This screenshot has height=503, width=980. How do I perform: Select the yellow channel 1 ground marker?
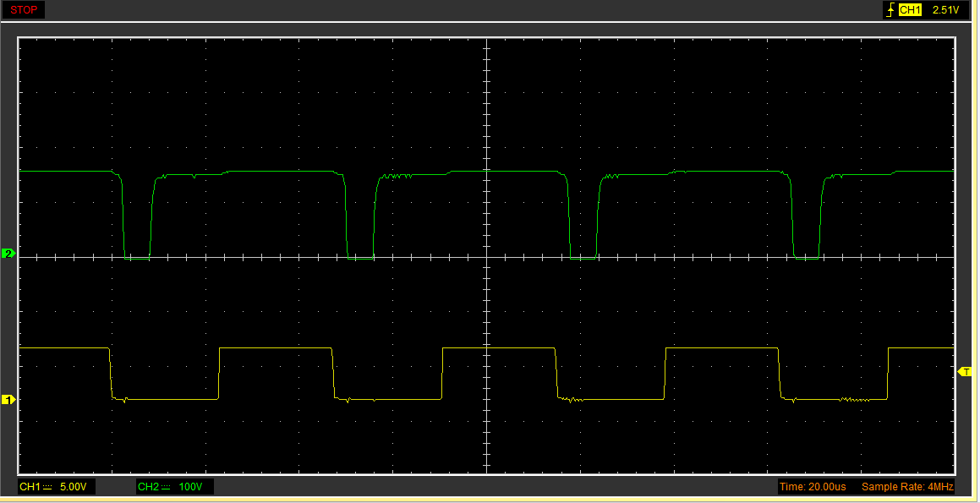coord(8,399)
